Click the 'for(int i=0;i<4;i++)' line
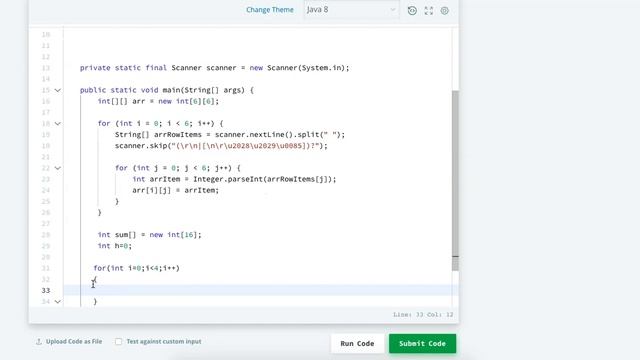This screenshot has width=640, height=360. (137, 268)
